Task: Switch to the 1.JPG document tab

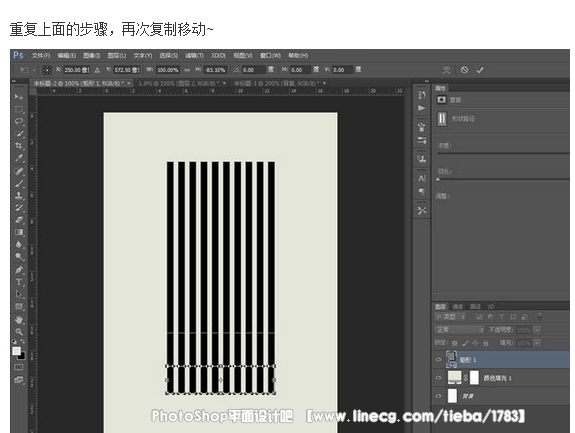Action: tap(178, 83)
